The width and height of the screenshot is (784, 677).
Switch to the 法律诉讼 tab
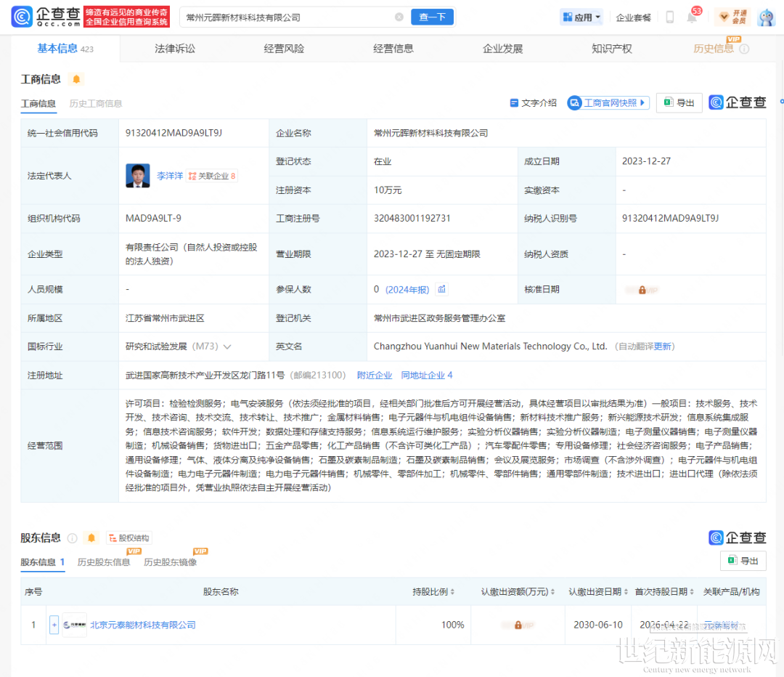[175, 49]
